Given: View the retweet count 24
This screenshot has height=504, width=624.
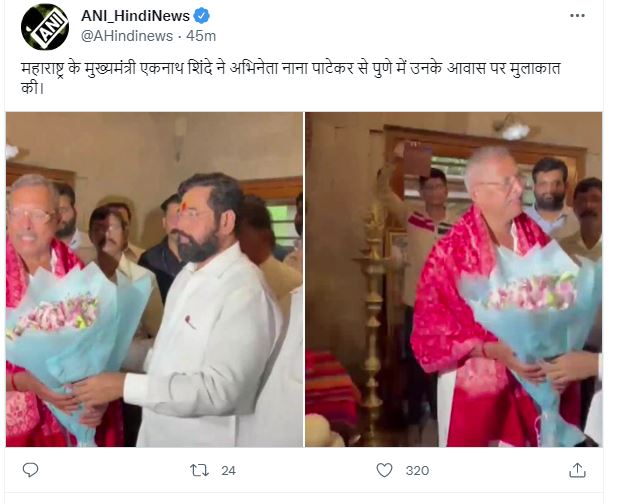Looking at the screenshot, I should [228, 471].
